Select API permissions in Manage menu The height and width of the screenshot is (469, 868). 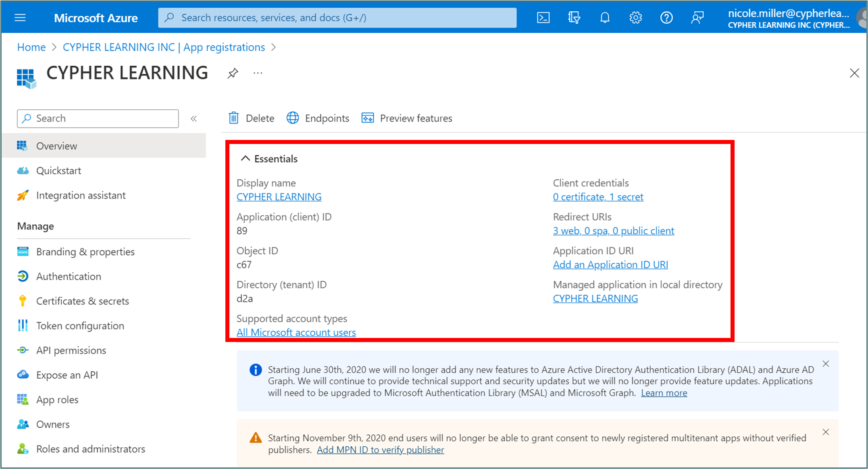(71, 350)
